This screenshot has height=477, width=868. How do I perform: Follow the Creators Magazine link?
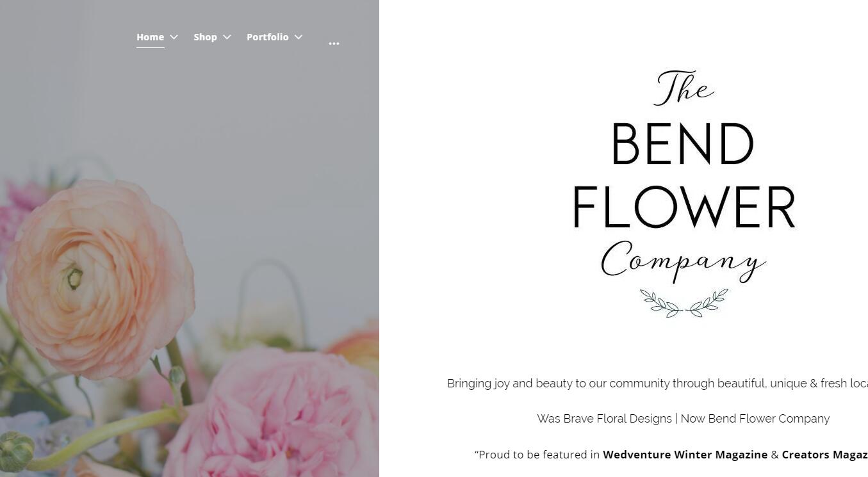click(824, 455)
